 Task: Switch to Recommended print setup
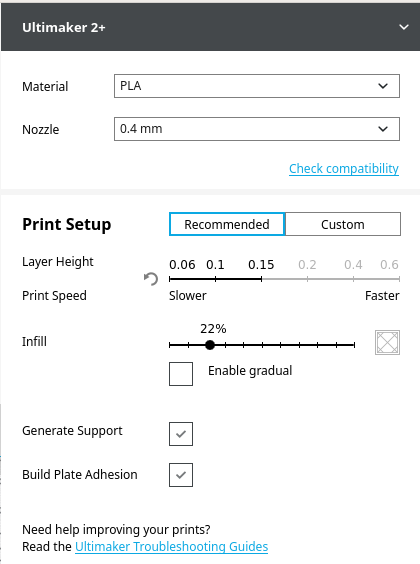pyautogui.click(x=227, y=224)
